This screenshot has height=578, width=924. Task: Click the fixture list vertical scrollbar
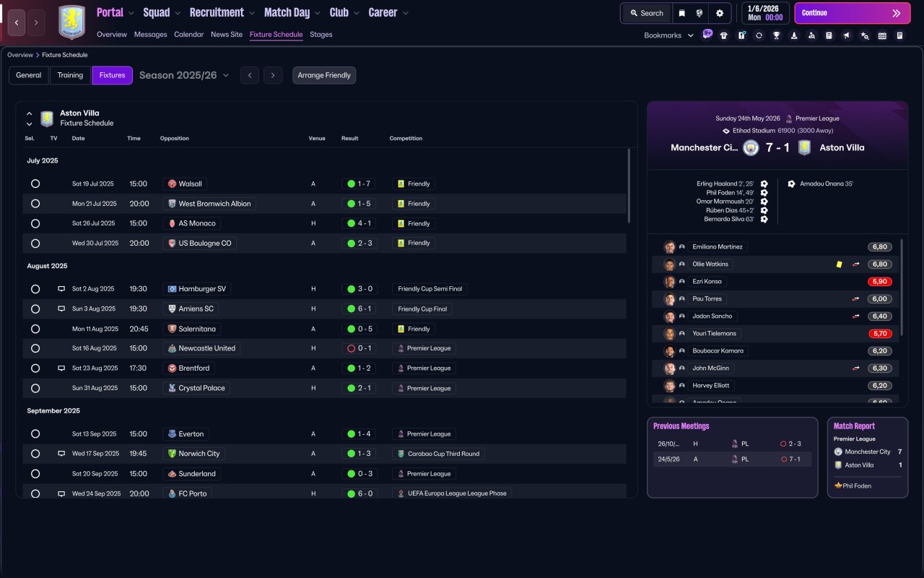click(x=629, y=186)
